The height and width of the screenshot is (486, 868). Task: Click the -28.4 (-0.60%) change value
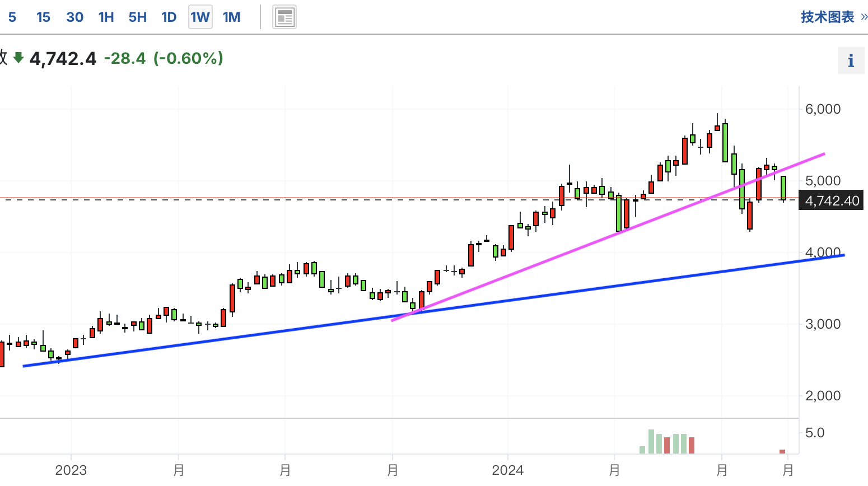pos(164,58)
